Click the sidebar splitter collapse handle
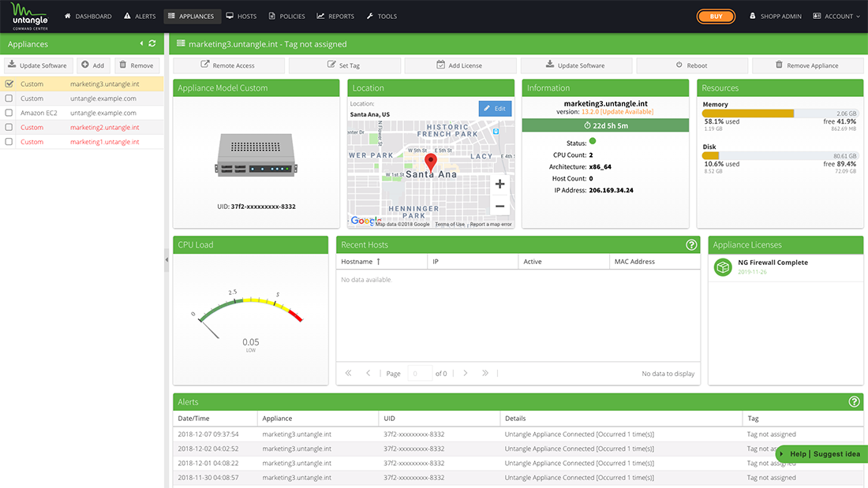868x488 pixels. (x=166, y=259)
